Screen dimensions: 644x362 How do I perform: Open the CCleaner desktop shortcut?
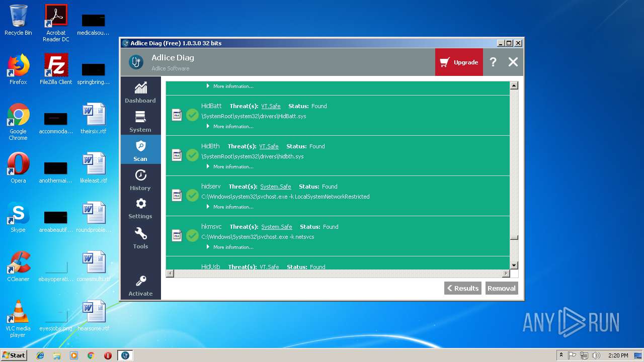point(18,266)
